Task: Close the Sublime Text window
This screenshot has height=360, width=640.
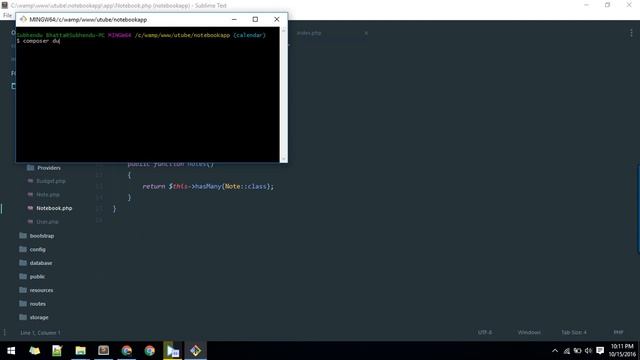Action: [x=629, y=5]
